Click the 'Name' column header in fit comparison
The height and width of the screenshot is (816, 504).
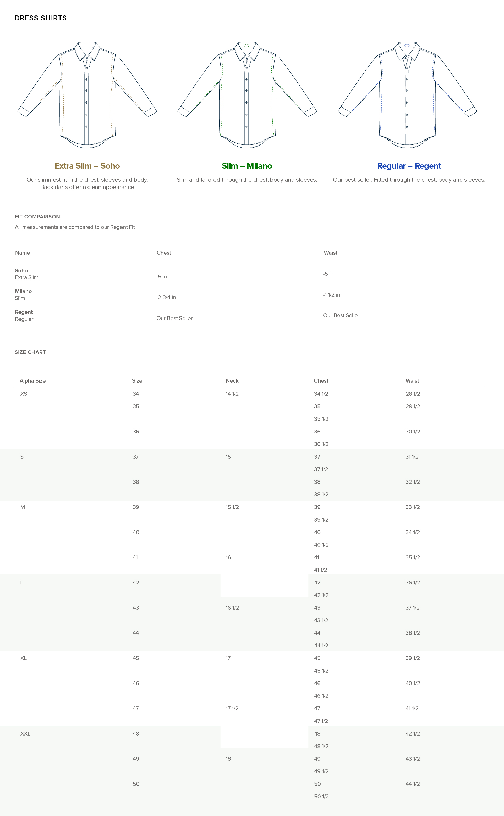coord(23,253)
